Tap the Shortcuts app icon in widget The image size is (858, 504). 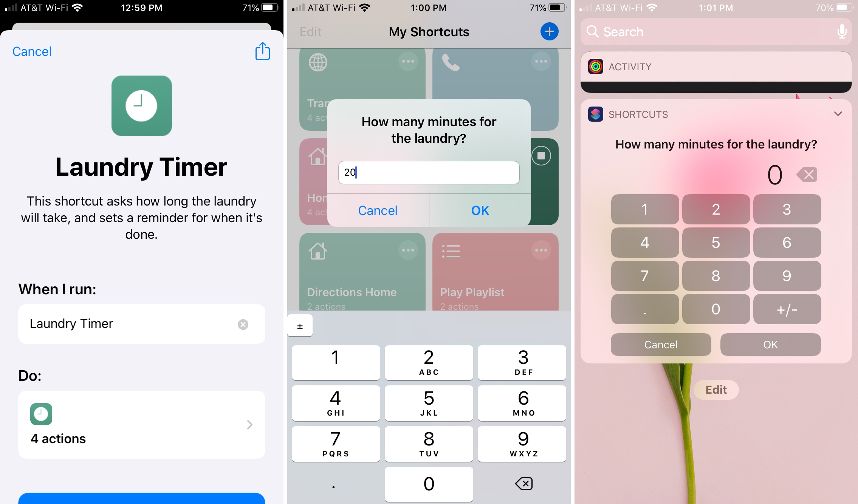pos(595,114)
